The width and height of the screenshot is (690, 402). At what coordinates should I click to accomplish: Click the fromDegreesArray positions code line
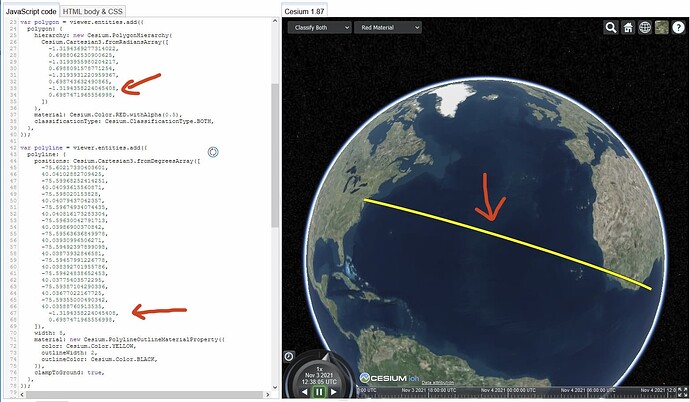tap(117, 161)
